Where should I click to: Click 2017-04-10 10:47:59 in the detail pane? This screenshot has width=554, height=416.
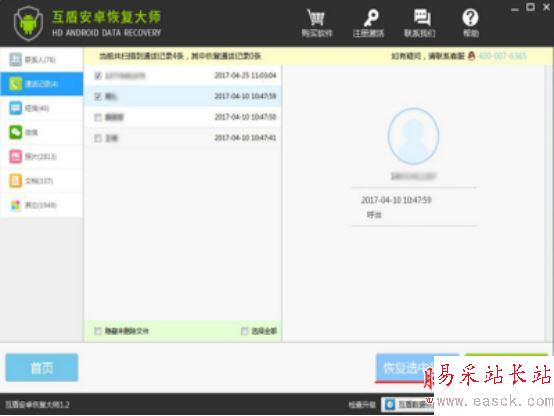tap(396, 200)
